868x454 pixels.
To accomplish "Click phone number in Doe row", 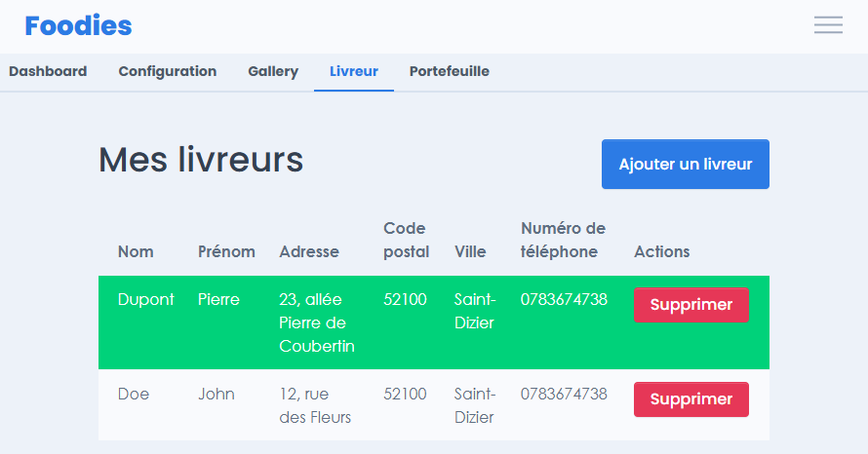I will [x=564, y=394].
